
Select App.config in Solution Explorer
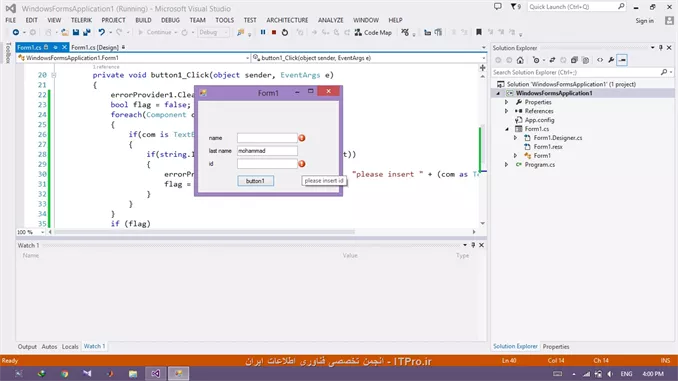[x=539, y=120]
